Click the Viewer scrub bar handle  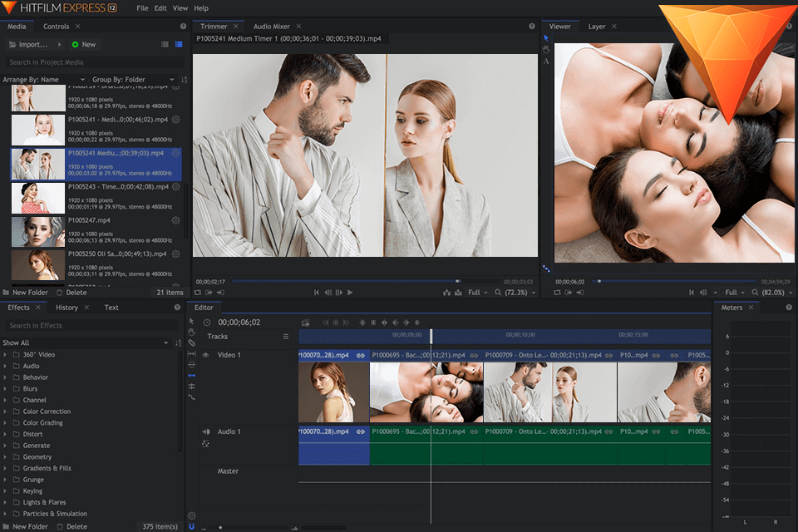[x=599, y=281]
